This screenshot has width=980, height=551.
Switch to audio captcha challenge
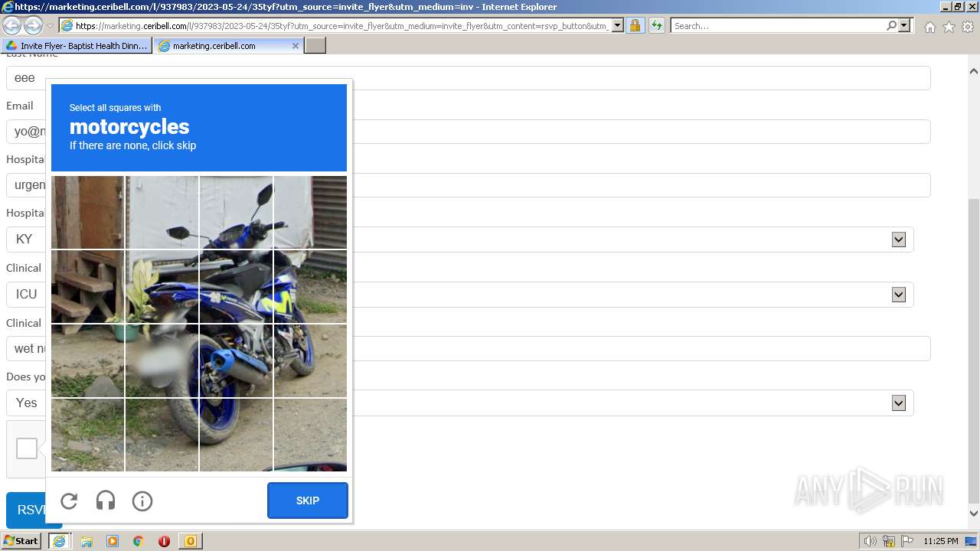pyautogui.click(x=106, y=500)
